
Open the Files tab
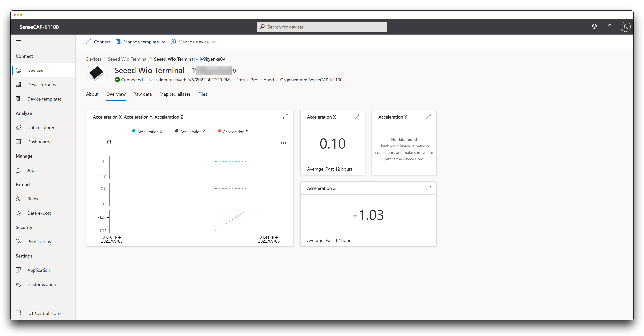point(203,94)
